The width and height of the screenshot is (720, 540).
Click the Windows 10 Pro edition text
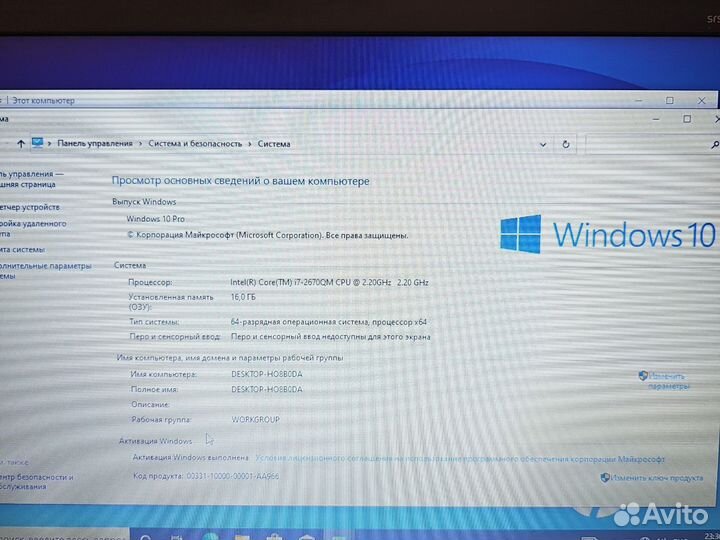pos(155,219)
